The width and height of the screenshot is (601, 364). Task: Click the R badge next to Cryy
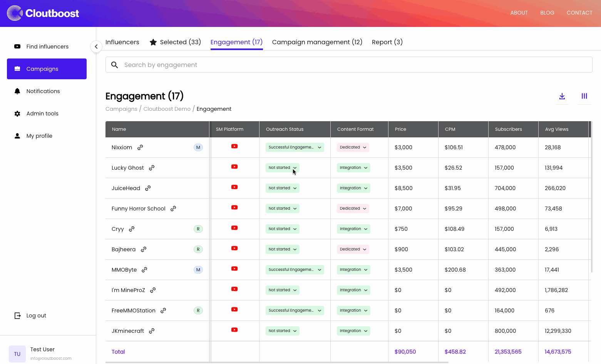198,229
